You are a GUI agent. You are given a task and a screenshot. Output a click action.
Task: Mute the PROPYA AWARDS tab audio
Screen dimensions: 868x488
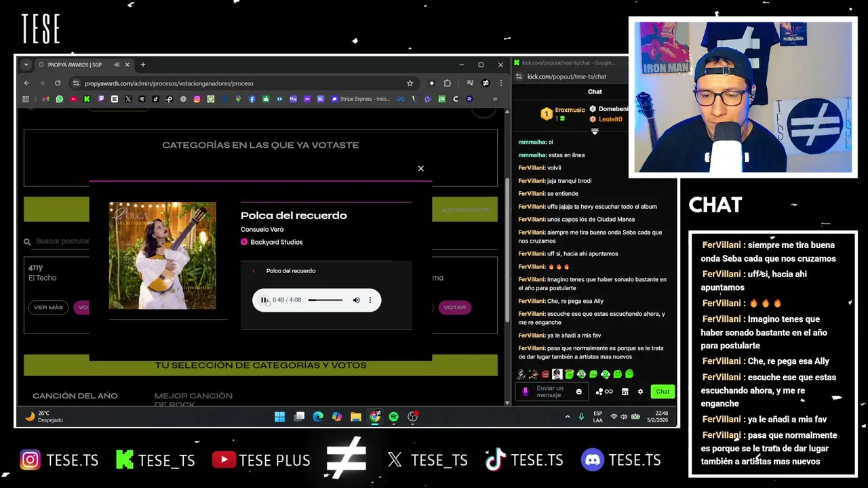point(117,64)
